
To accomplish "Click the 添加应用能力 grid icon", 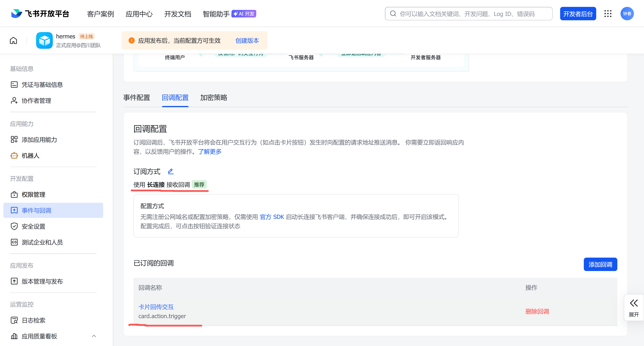I will [x=14, y=140].
